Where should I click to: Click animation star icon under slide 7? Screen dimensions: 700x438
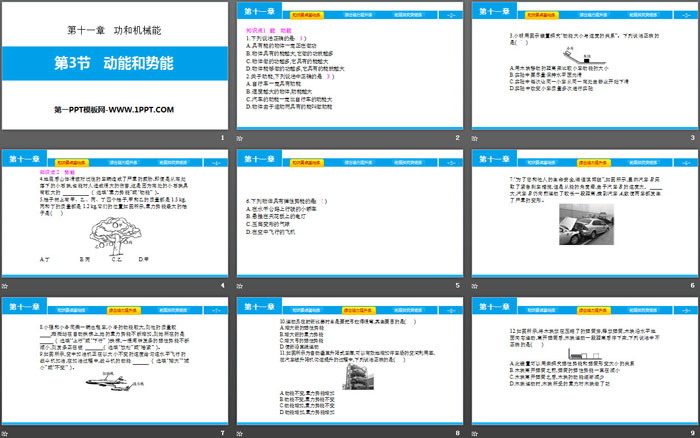(x=5, y=434)
